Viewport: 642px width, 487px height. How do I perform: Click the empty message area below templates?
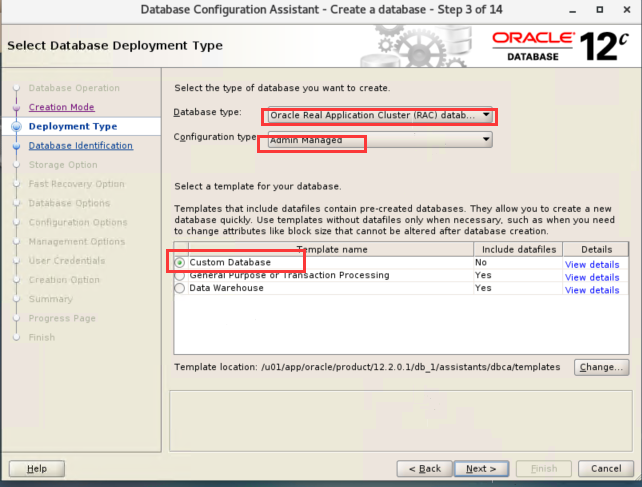pos(401,421)
